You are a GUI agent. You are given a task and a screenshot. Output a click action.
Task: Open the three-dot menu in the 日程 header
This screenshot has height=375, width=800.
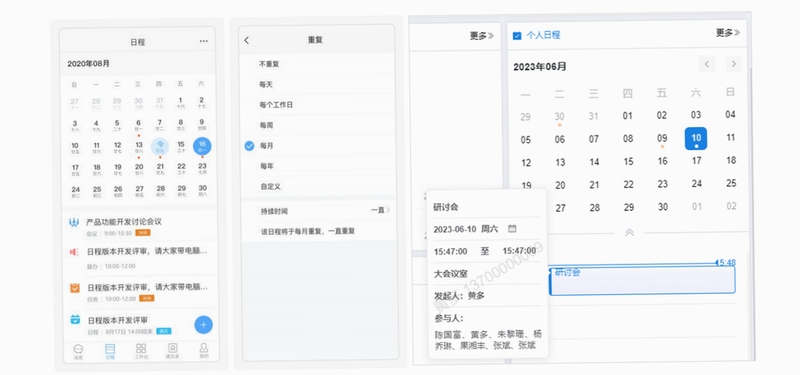click(x=204, y=41)
